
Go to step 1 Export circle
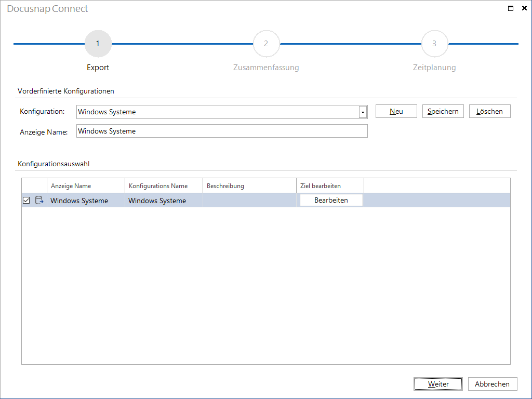point(98,44)
